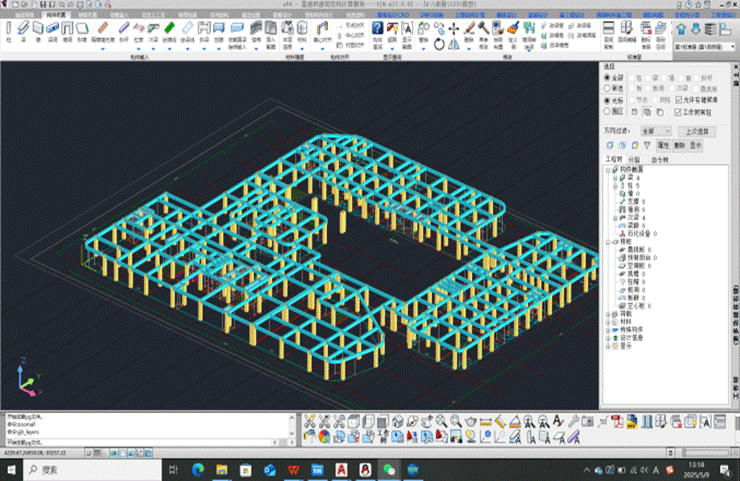
Task: Click the 属性 button above project tree
Action: pyautogui.click(x=663, y=145)
